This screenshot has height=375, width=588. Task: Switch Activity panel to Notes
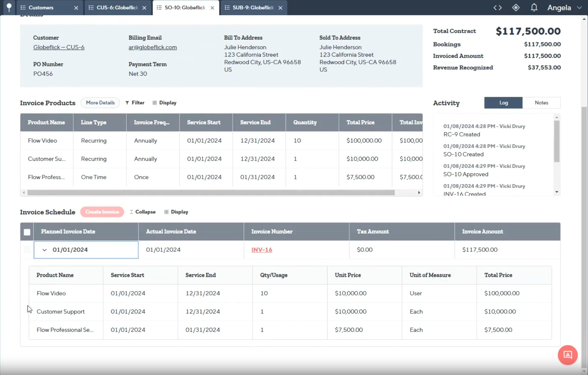click(541, 103)
